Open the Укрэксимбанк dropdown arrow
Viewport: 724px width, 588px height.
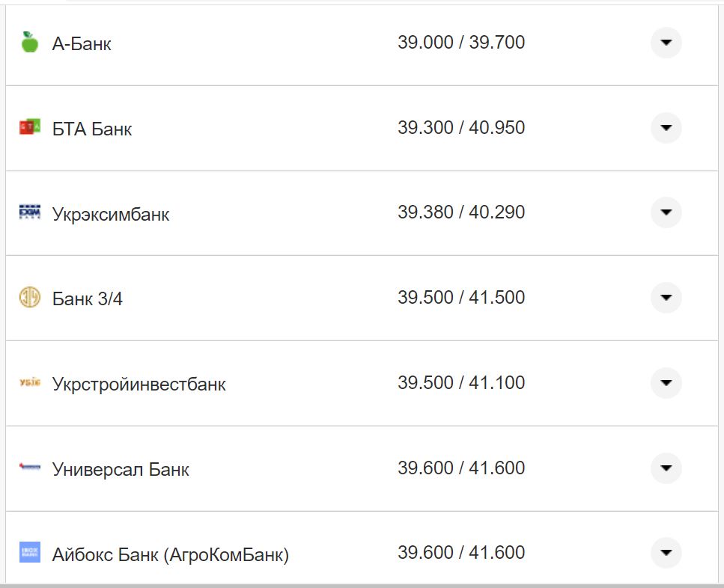point(666,212)
